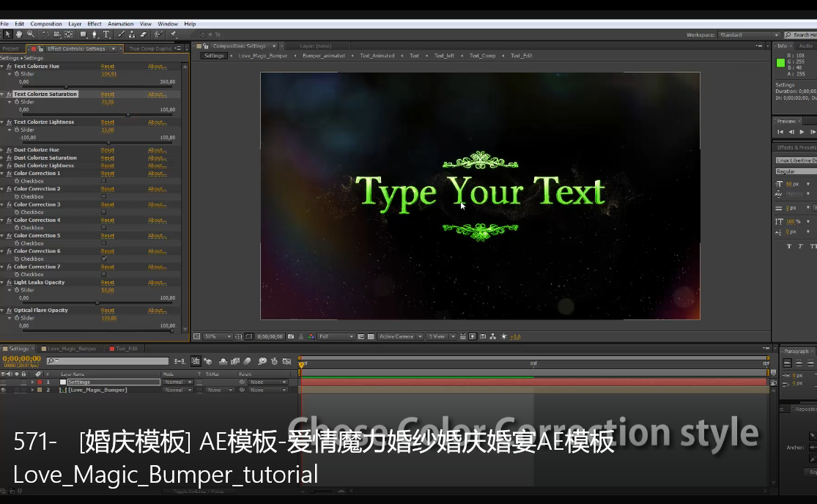817x504 pixels.
Task: Switch to Text_Edit timeline tab
Action: tap(127, 349)
